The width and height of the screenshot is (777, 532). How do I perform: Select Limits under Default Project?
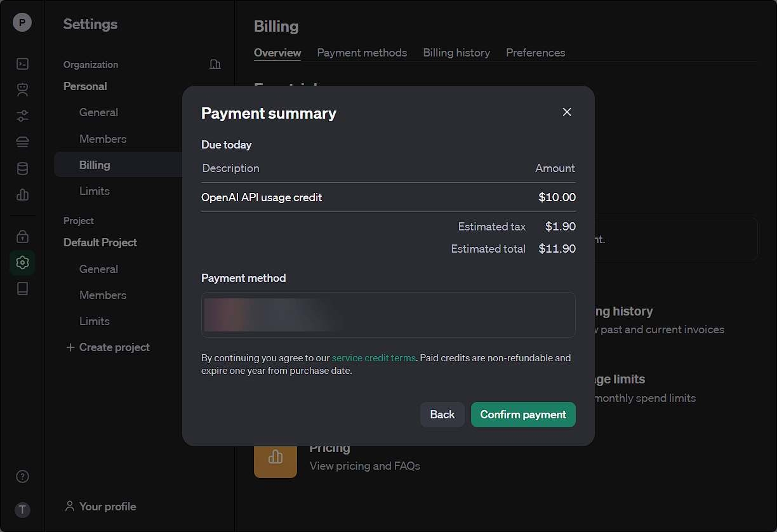95,321
